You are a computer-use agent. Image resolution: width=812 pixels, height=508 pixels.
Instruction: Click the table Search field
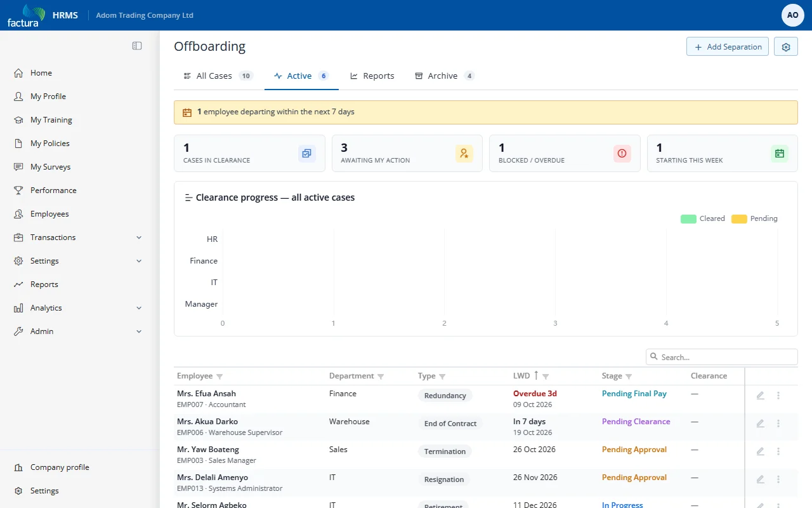click(x=722, y=357)
